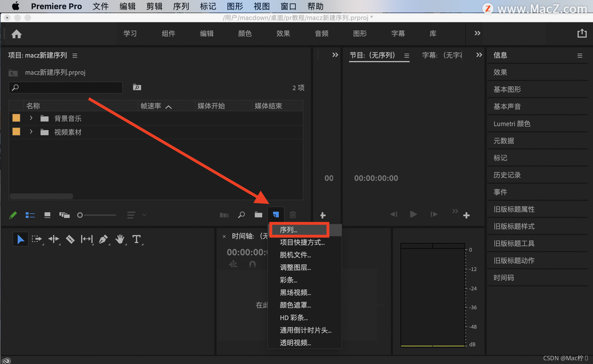Switch project panel to list view
This screenshot has height=364, width=593.
tap(30, 215)
